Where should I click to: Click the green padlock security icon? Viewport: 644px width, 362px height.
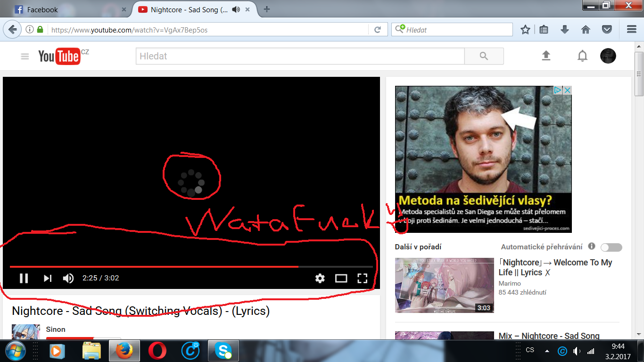coord(40,30)
